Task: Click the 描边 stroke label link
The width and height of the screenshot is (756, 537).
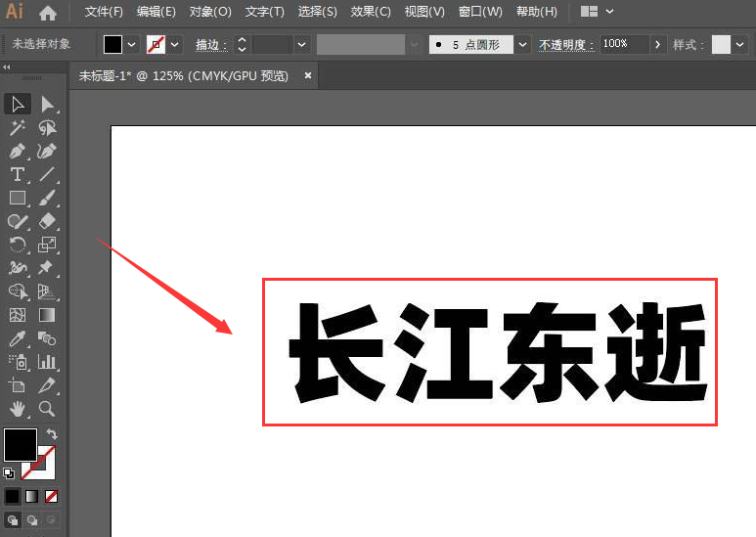Action: point(210,45)
